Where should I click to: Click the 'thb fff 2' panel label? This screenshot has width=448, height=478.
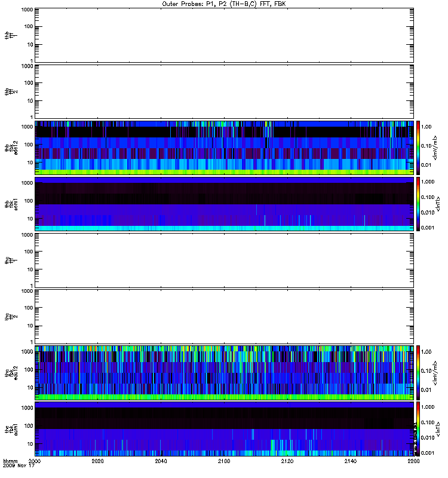coord(11,92)
